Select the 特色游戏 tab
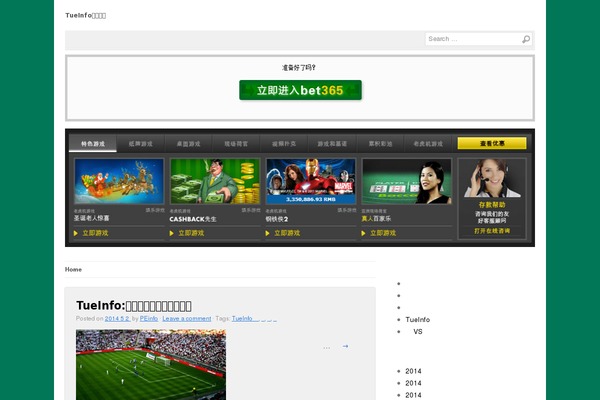600x400 pixels. 93,144
